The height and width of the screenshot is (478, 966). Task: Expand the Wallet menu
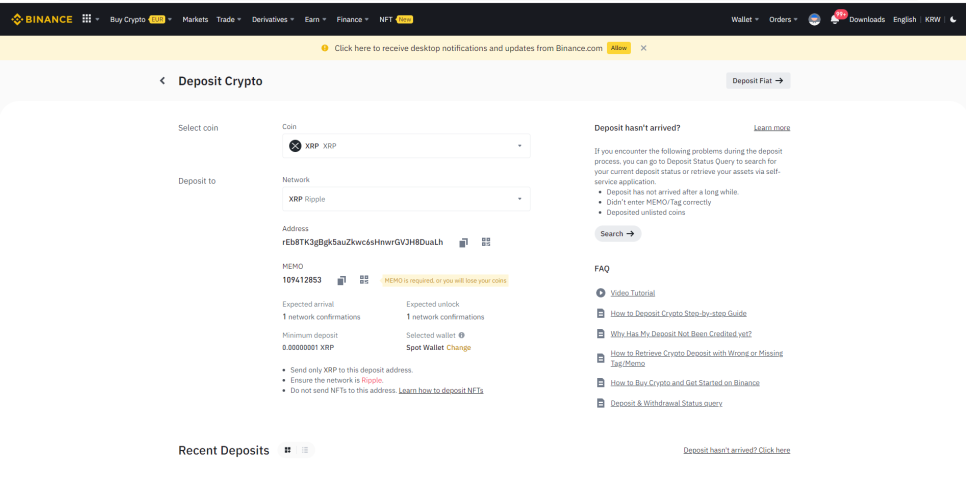pyautogui.click(x=745, y=20)
